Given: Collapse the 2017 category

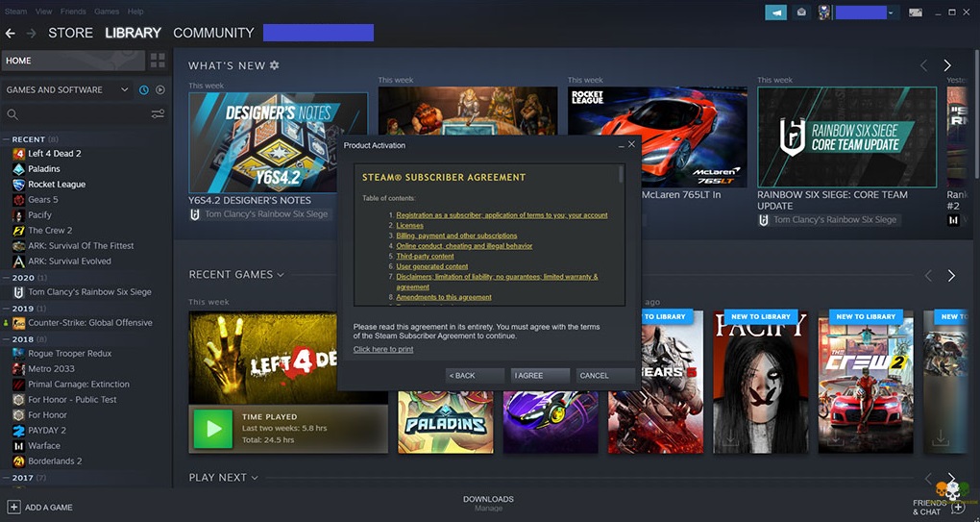Looking at the screenshot, I should [7, 478].
